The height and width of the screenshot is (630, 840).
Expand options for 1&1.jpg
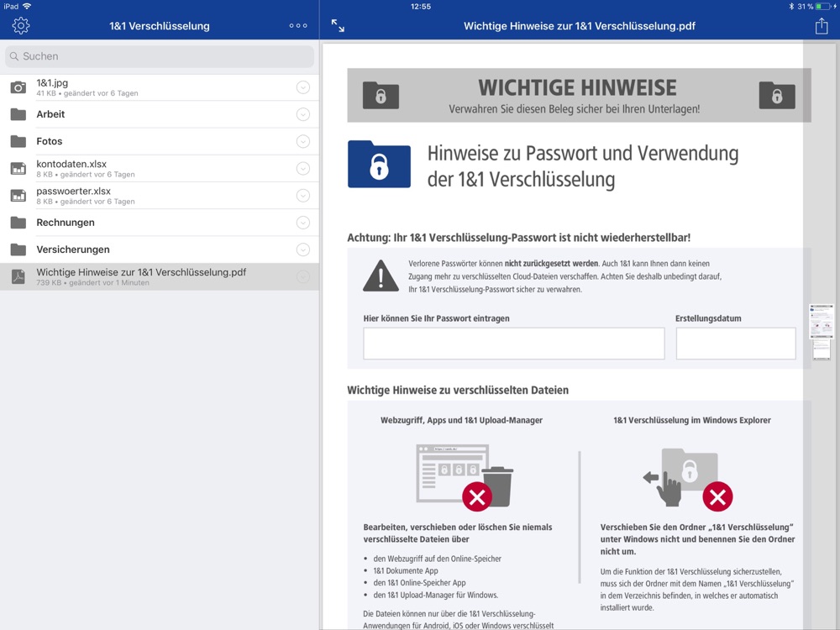tap(302, 87)
